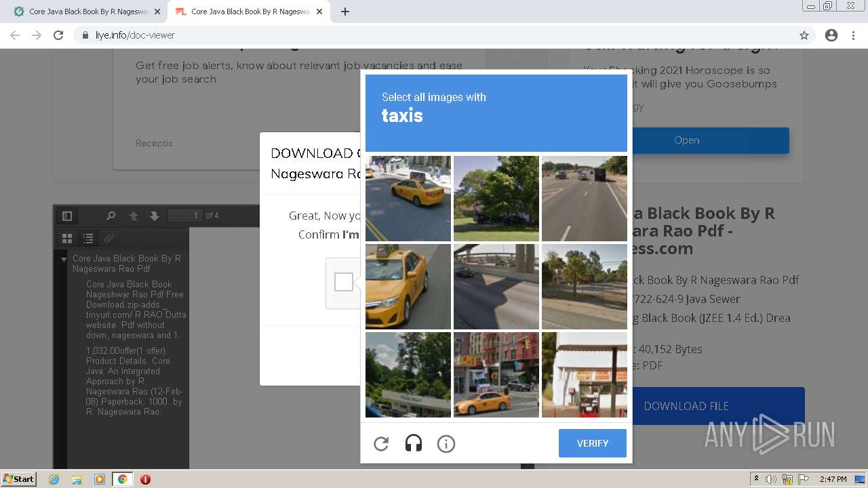Open a new browser tab
Image resolution: width=868 pixels, height=488 pixels.
tap(345, 12)
